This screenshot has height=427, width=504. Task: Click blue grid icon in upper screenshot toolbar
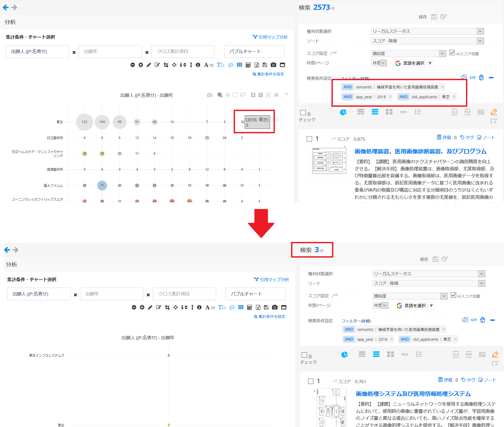(240, 65)
